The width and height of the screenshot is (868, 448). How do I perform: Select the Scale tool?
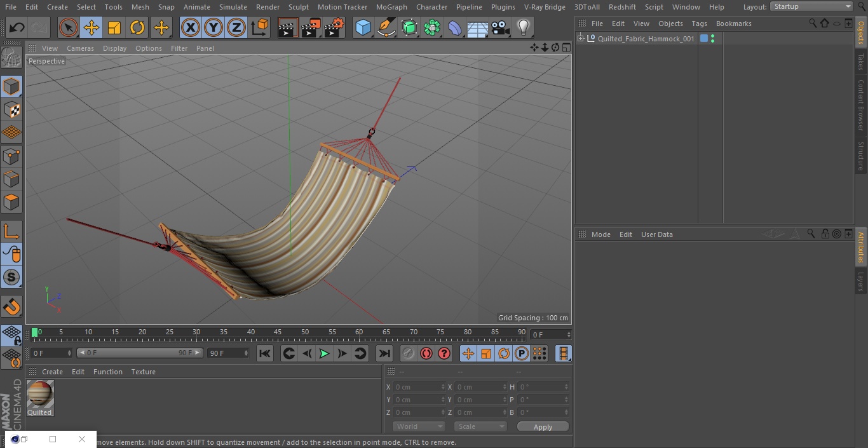114,27
